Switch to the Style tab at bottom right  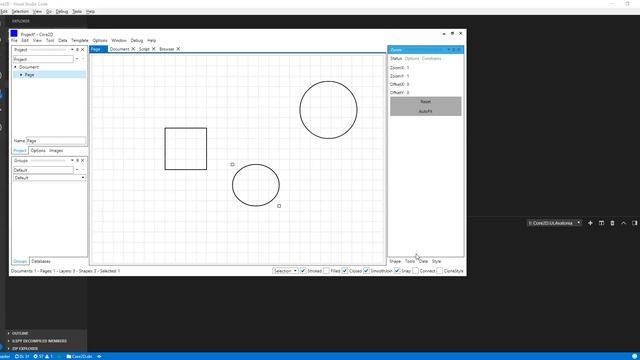pyautogui.click(x=436, y=261)
